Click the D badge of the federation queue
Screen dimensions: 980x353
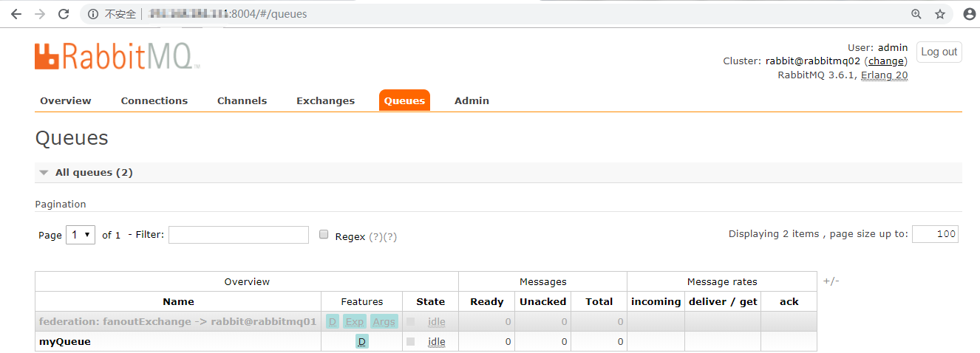tap(333, 322)
